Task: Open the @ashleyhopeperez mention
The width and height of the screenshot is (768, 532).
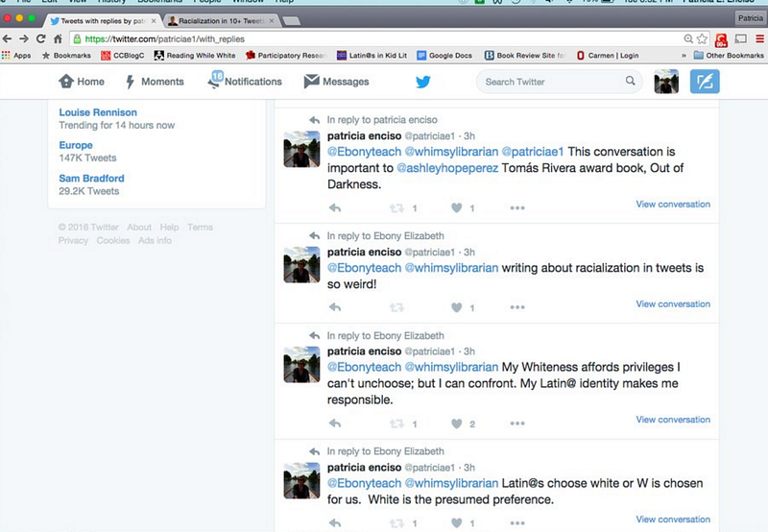Action: pyautogui.click(x=447, y=168)
